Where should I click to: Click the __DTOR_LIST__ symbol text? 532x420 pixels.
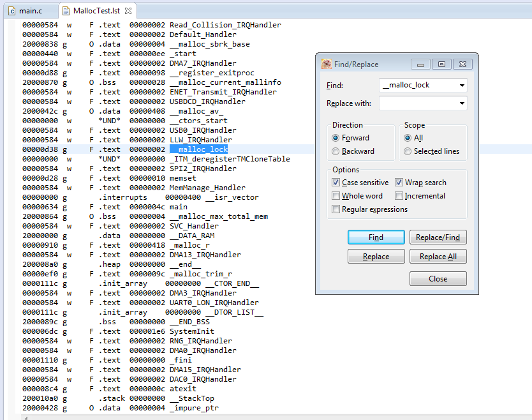(235, 312)
